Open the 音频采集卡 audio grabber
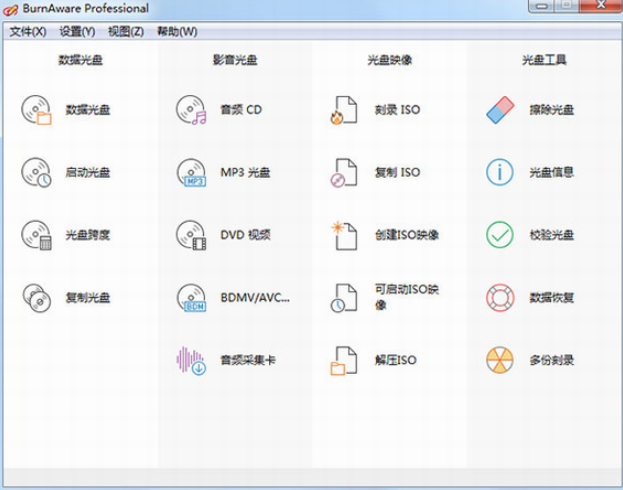This screenshot has height=490, width=623. click(x=190, y=359)
